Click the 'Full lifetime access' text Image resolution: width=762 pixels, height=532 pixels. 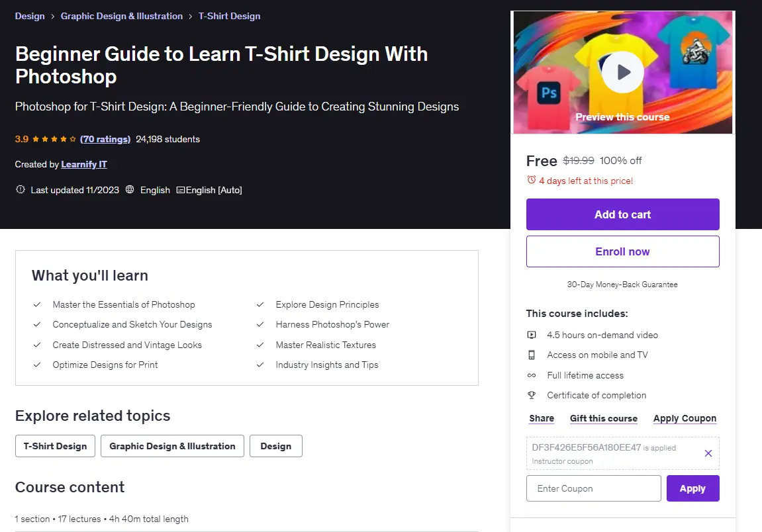coord(585,376)
